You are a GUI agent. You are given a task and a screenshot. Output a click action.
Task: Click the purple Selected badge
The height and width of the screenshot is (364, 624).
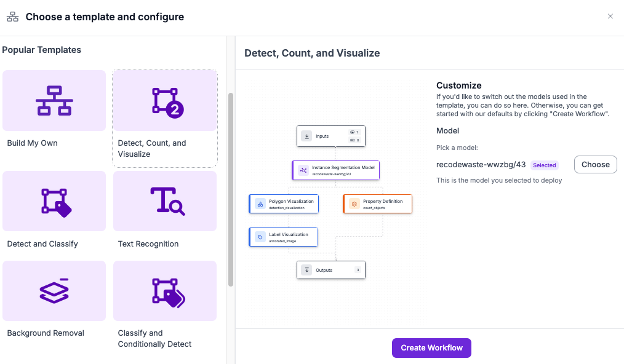point(544,165)
